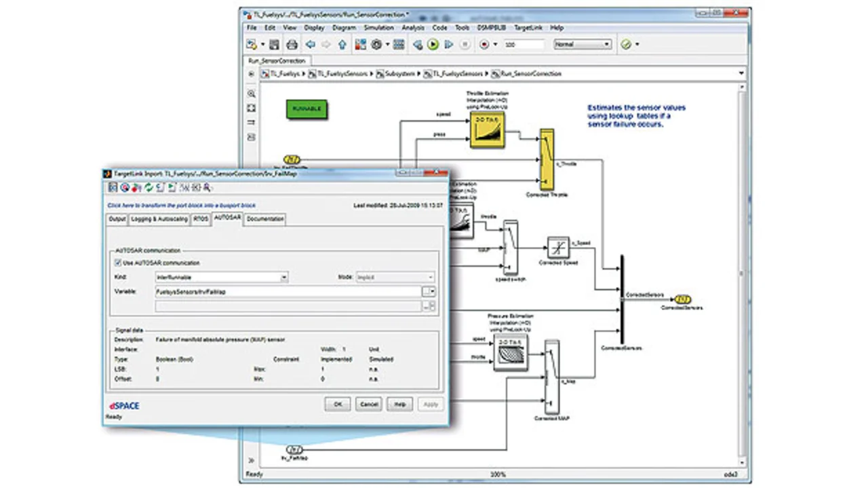Click the new model icon in Simulink toolbar
Viewport: 868px width, 488px height.
(x=251, y=44)
